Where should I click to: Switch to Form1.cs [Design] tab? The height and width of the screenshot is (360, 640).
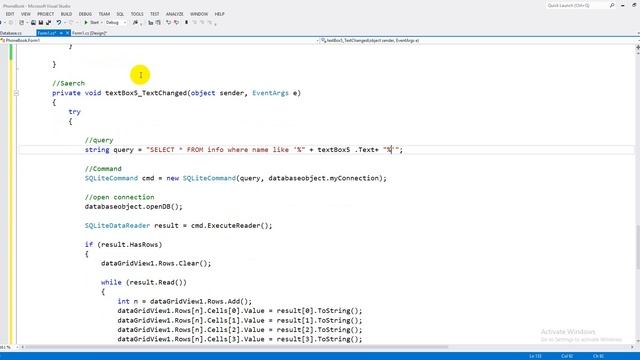coord(89,33)
